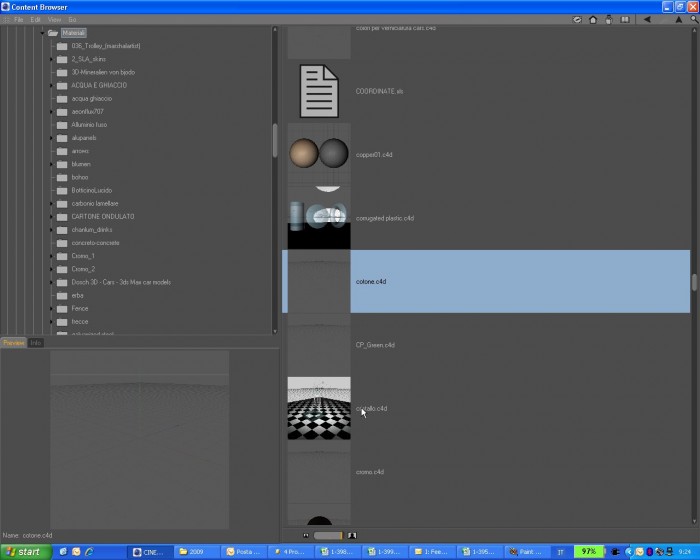Click the eye-shaped view icon in toolbar
The width and height of the screenshot is (700, 560).
click(x=577, y=20)
